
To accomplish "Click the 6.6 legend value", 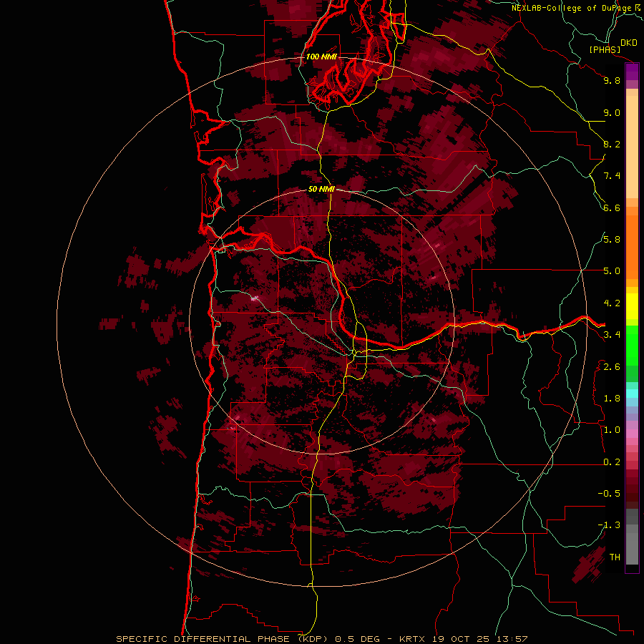I will (x=612, y=208).
